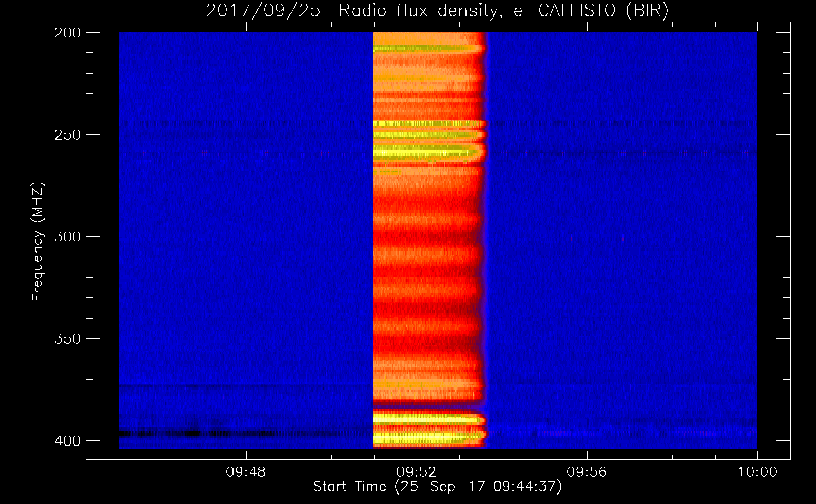
Task: Click the 250 frequency tick label
Action: coord(68,135)
